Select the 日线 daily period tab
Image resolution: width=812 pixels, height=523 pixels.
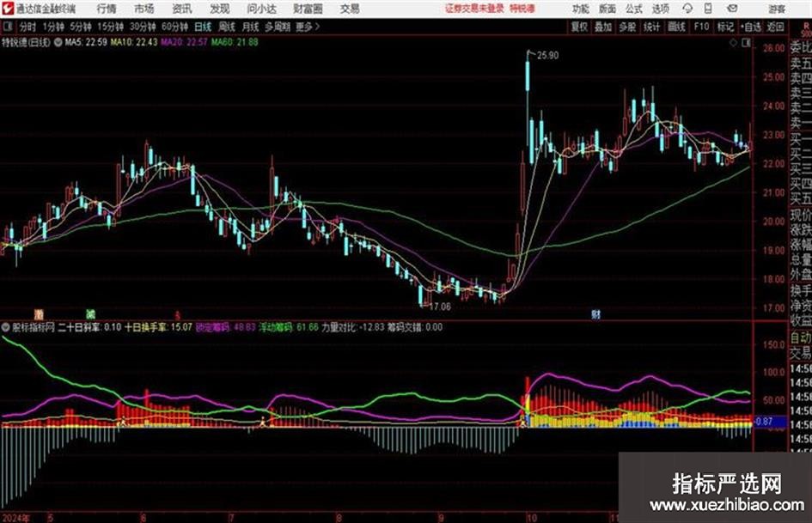pyautogui.click(x=203, y=27)
